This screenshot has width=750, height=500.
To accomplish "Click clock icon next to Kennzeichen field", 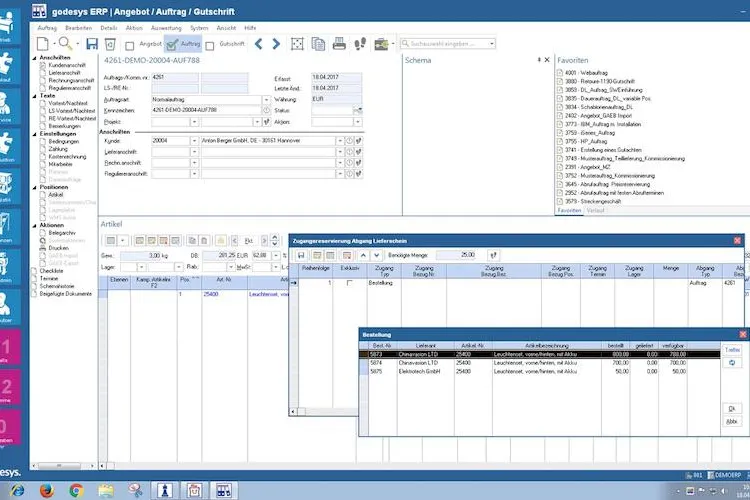I will click(x=266, y=110).
